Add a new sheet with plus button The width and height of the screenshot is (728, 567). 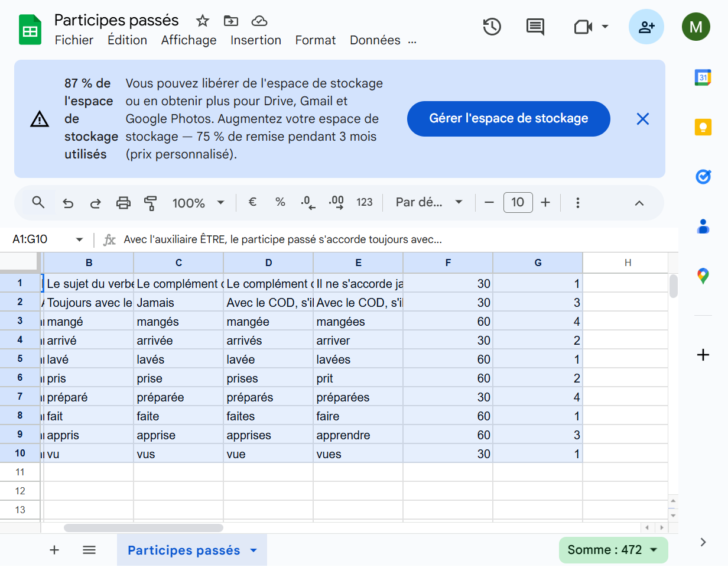(54, 550)
